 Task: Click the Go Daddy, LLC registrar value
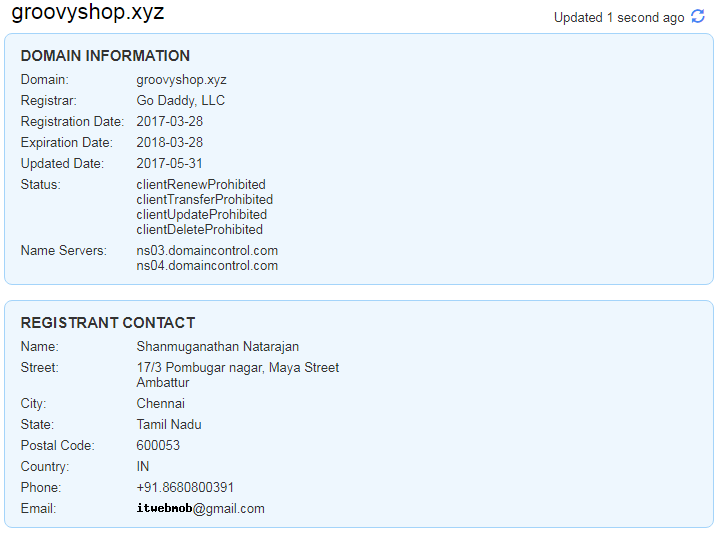(180, 100)
